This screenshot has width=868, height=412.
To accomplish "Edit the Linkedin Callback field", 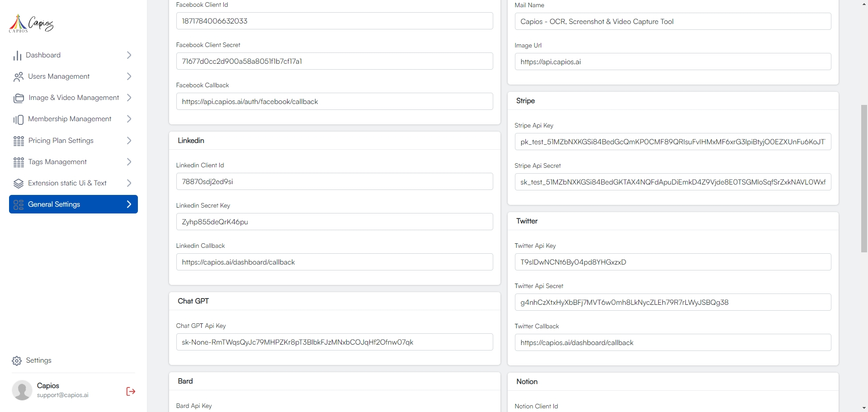I will (335, 262).
